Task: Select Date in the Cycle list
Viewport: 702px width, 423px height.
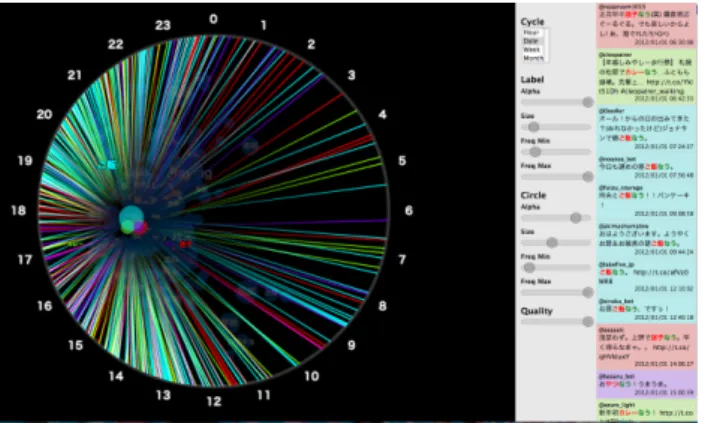Action: [x=535, y=41]
